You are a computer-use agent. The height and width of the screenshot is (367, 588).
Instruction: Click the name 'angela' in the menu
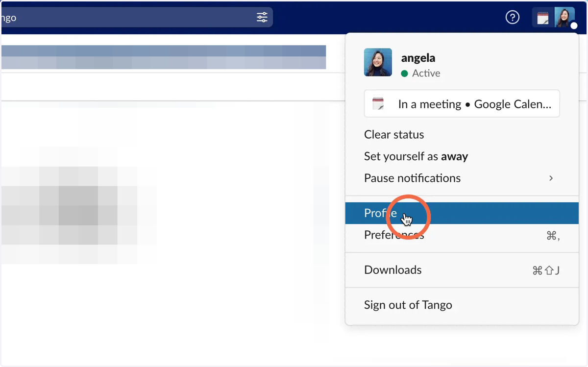click(x=418, y=58)
